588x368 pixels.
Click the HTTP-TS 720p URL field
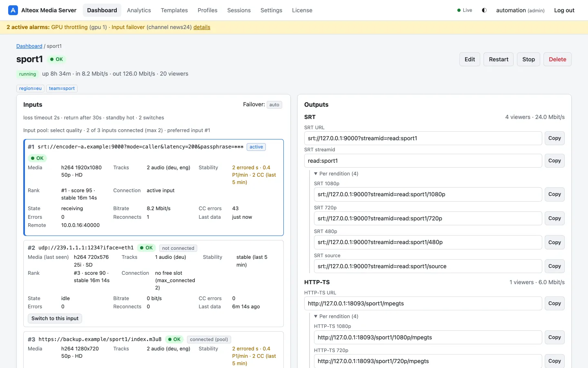click(428, 361)
